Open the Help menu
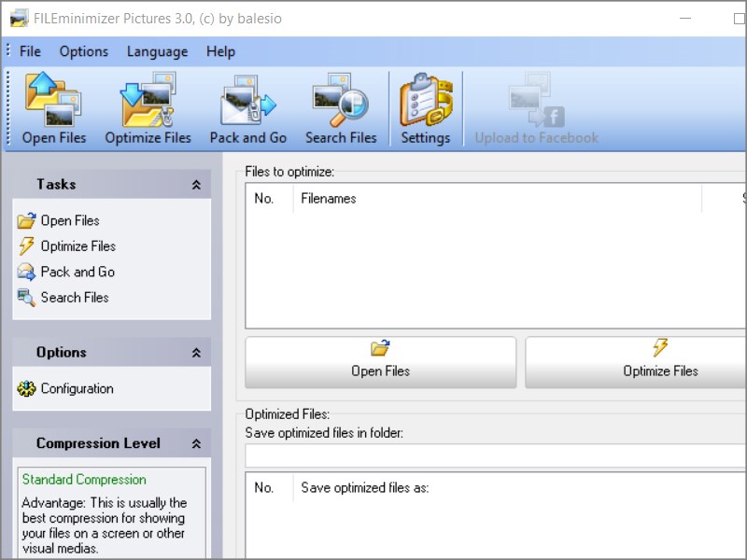The image size is (747, 560). tap(220, 51)
